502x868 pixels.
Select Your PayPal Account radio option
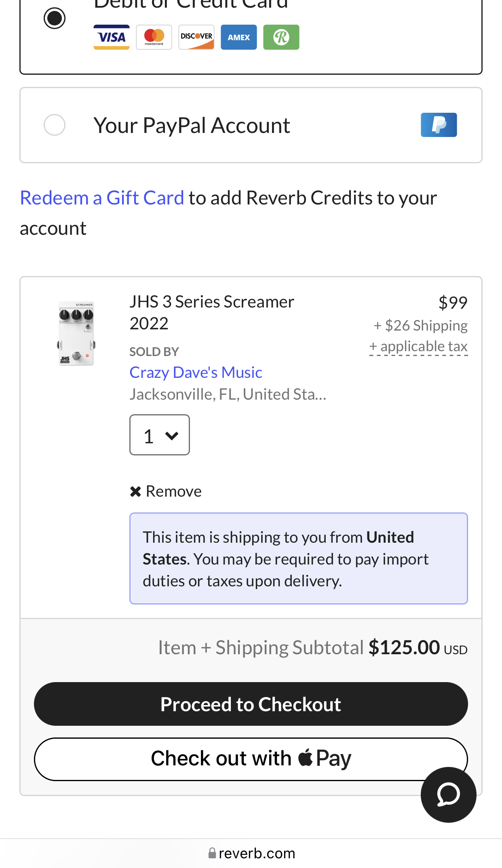pyautogui.click(x=55, y=125)
